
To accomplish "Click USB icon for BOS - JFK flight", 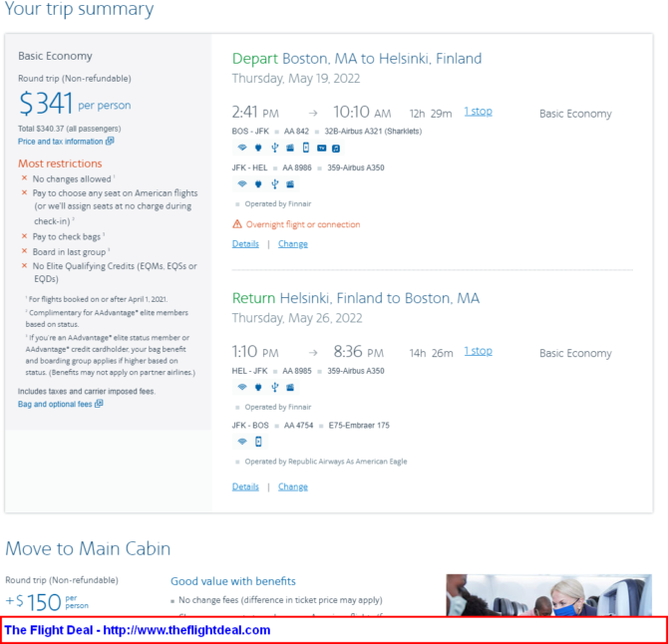I will pos(275,148).
